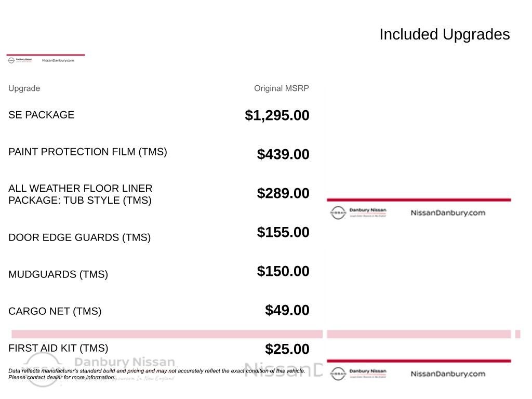This screenshot has width=532, height=399.
Task: Open NissanDanbury.com link beside the $289.00 price
Action: (447, 212)
